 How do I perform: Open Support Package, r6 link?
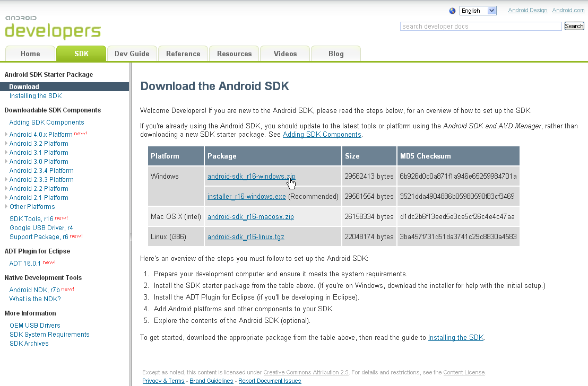pos(39,236)
